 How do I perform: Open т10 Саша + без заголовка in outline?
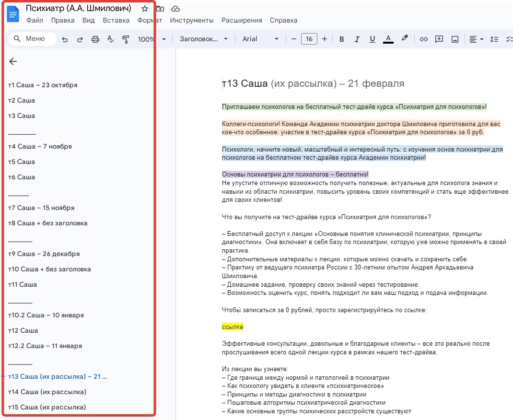(x=49, y=269)
